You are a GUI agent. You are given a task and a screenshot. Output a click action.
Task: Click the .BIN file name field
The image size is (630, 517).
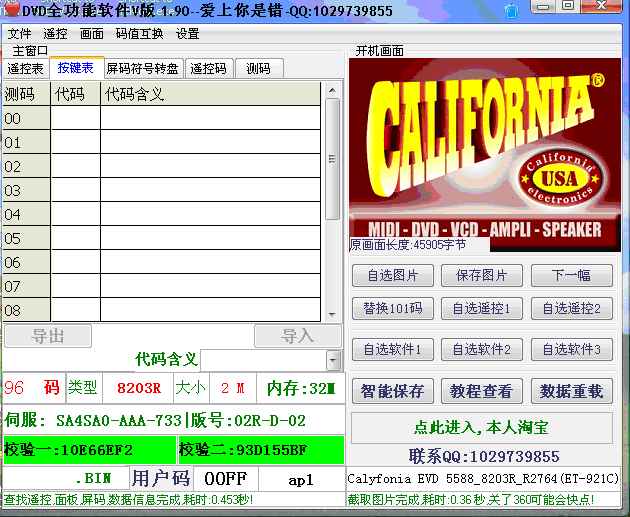point(66,479)
